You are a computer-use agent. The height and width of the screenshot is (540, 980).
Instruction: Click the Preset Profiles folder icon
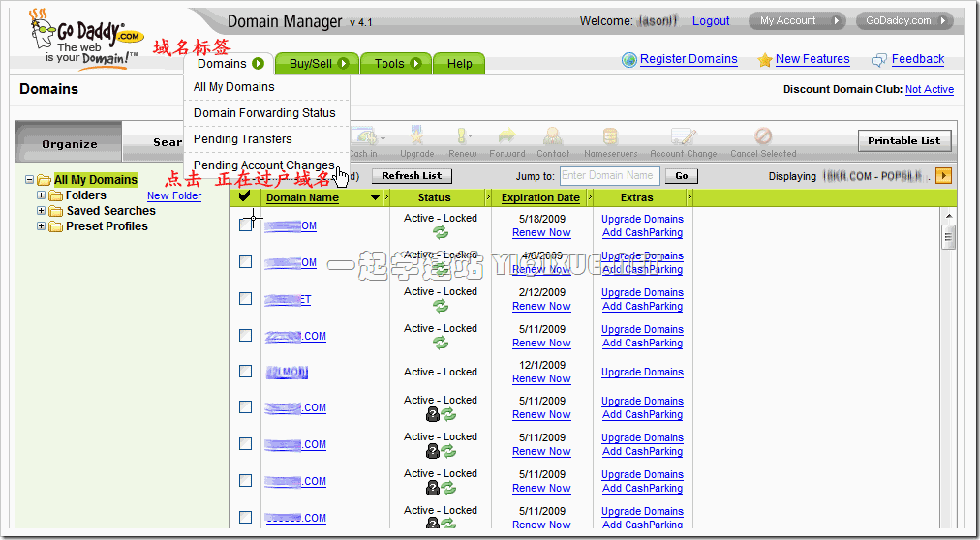[56, 226]
